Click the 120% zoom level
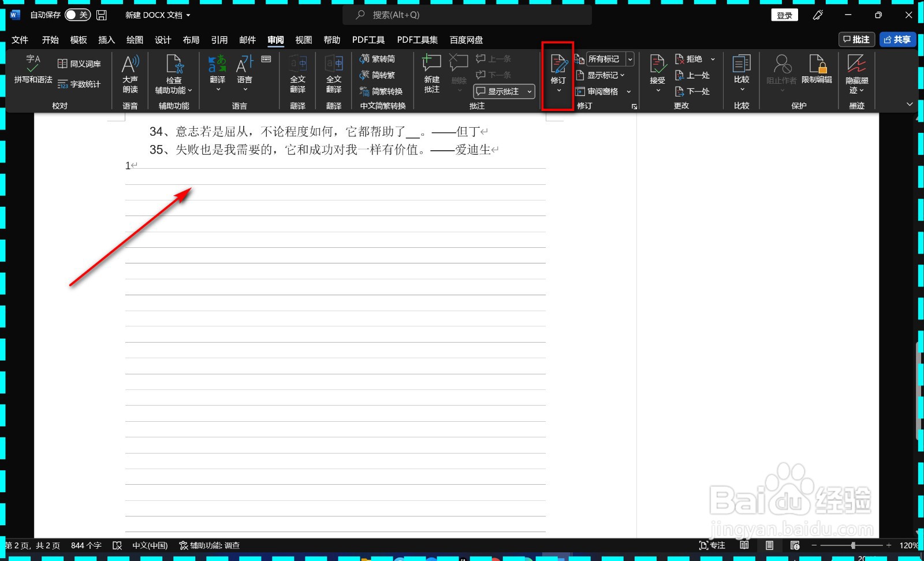924x561 pixels. [x=908, y=545]
